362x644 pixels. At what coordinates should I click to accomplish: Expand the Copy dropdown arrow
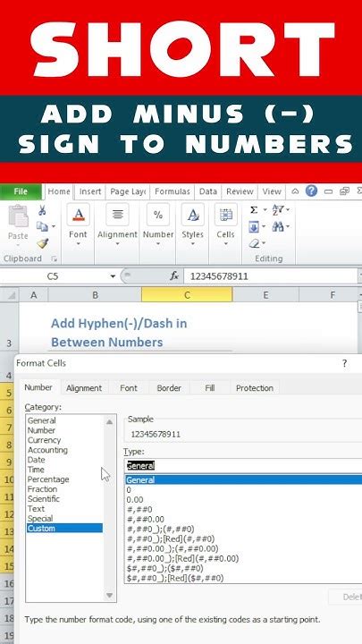(x=54, y=226)
